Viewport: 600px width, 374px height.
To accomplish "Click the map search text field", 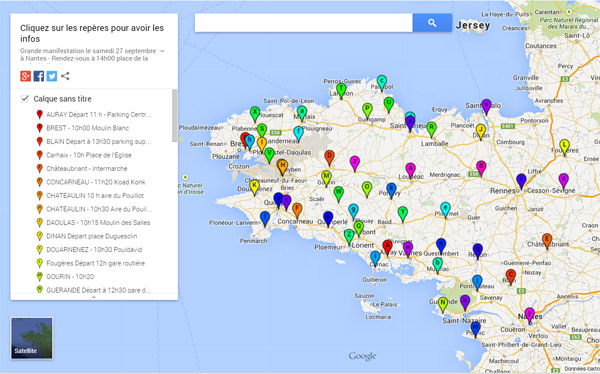I will 303,23.
